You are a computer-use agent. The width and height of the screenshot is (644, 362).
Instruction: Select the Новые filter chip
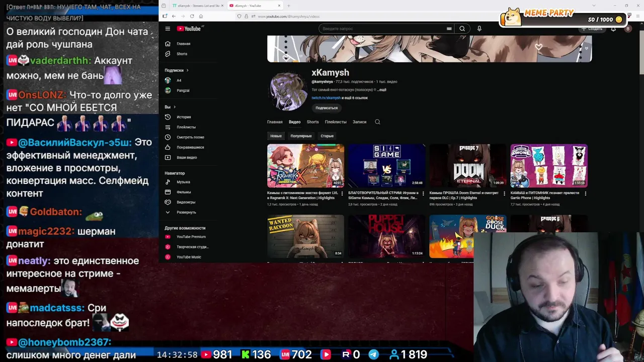point(276,136)
